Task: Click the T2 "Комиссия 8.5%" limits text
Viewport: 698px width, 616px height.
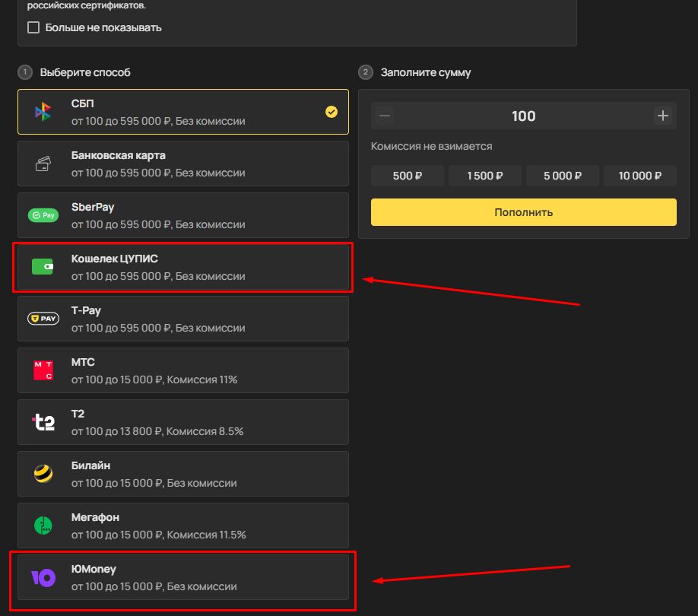Action: tap(157, 431)
